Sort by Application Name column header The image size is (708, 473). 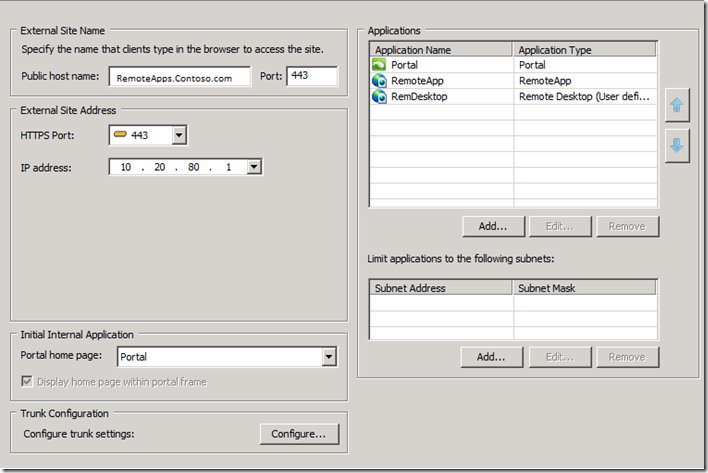(442, 50)
